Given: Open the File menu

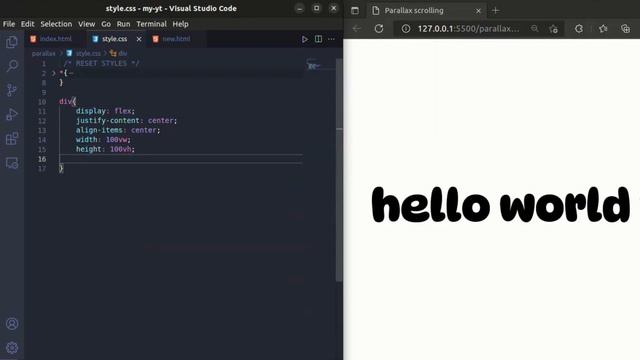Looking at the screenshot, I should point(9,24).
